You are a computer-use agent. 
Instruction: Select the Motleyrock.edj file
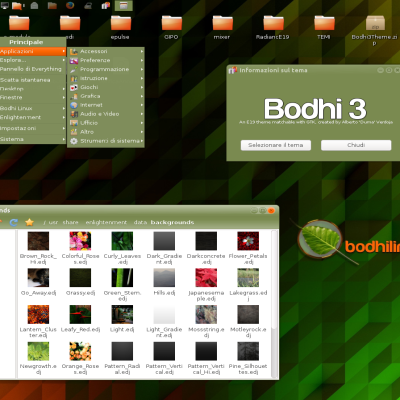pyautogui.click(x=248, y=322)
